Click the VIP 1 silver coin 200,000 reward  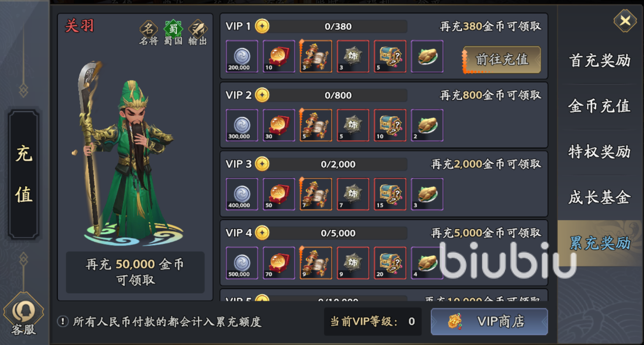[242, 56]
